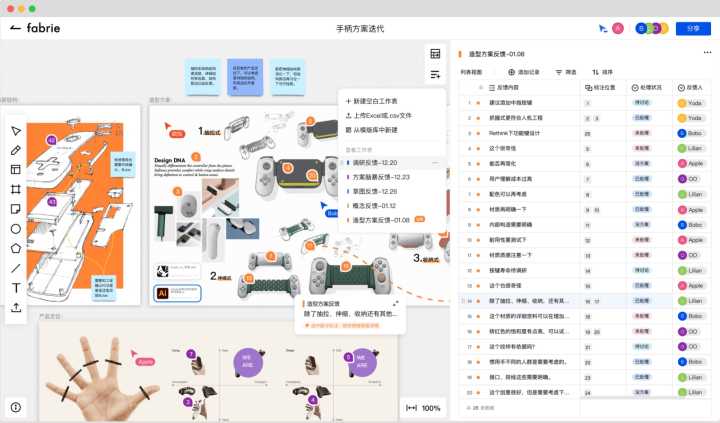
Task: Open the 100% zoom level control
Action: point(431,408)
